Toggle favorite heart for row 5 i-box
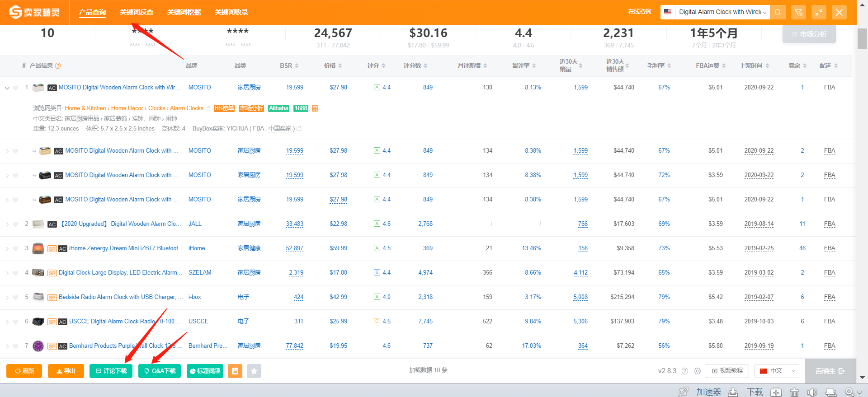The height and width of the screenshot is (397, 868). 15,298
